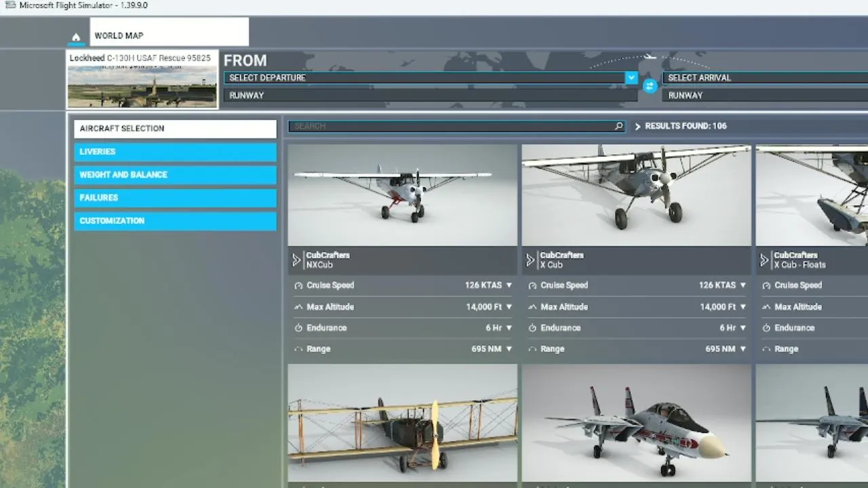The image size is (868, 488).
Task: Click X Cub Max Altitude icon
Action: pyautogui.click(x=532, y=307)
